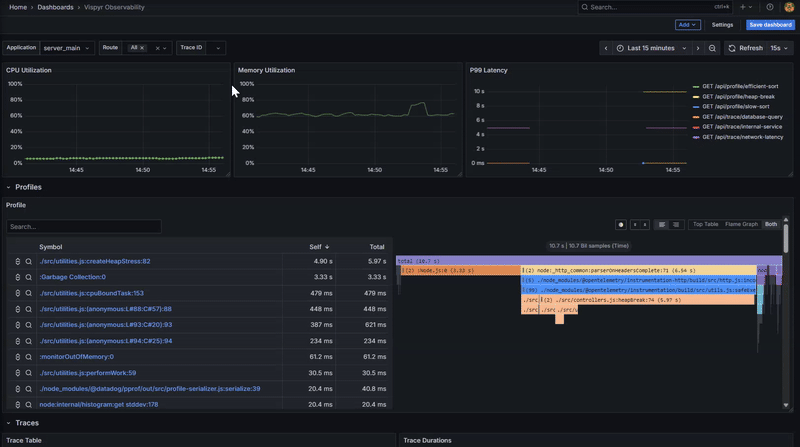Click the Save dashboard button
The image size is (800, 447).
pyautogui.click(x=770, y=24)
